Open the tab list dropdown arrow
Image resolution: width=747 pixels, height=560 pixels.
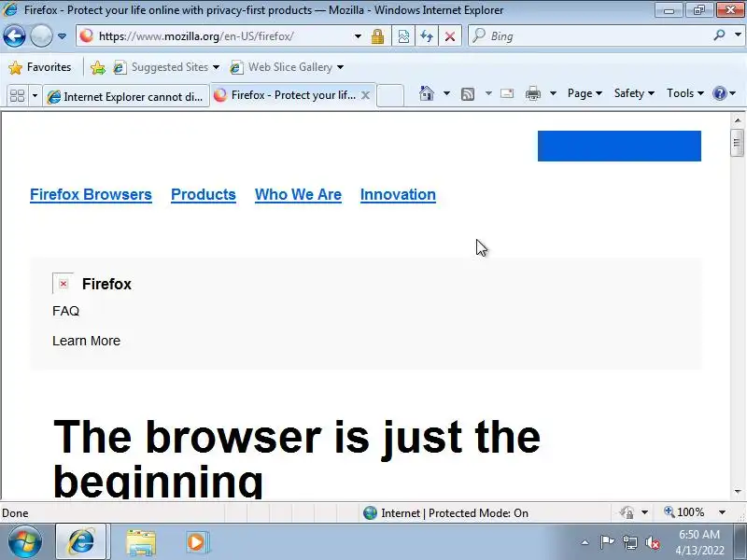35,96
